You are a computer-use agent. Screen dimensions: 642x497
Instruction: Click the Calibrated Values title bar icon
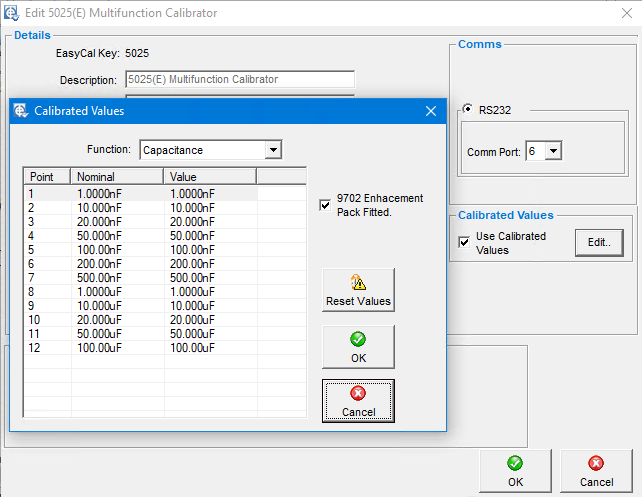coord(21,111)
